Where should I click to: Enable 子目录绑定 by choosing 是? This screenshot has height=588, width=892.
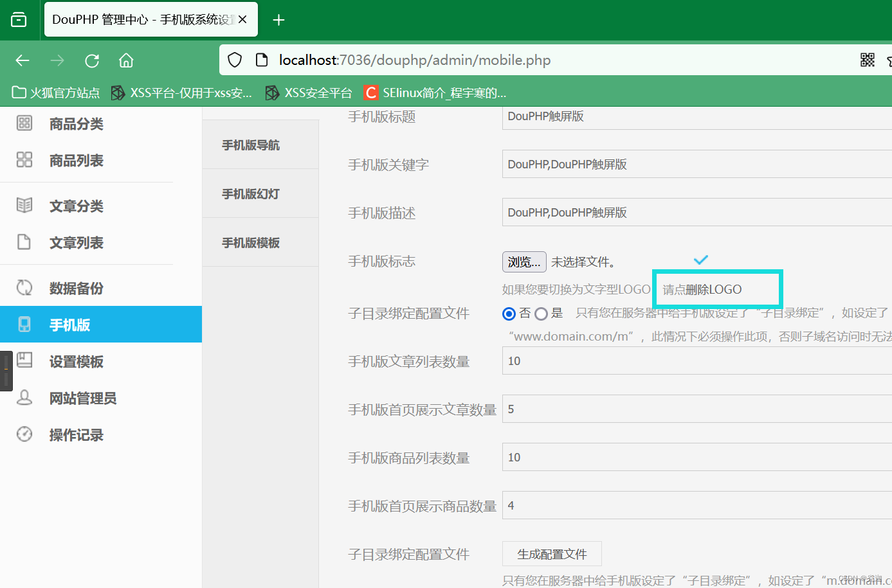pos(542,313)
